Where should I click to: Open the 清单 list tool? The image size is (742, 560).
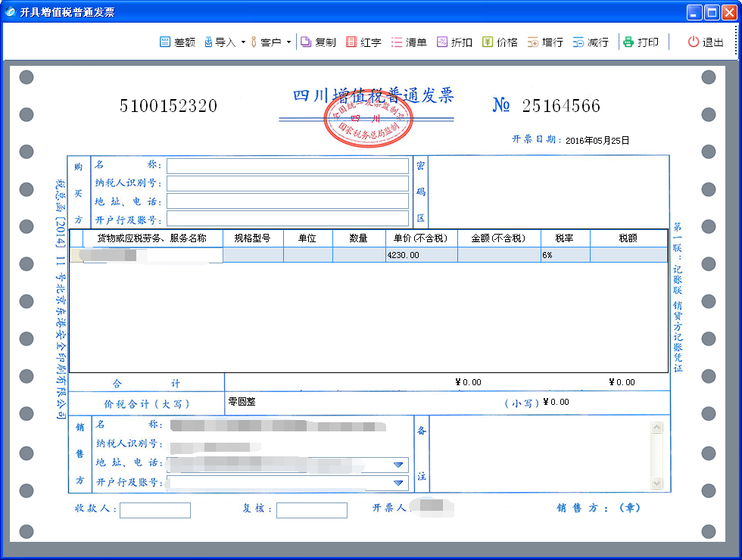[409, 42]
